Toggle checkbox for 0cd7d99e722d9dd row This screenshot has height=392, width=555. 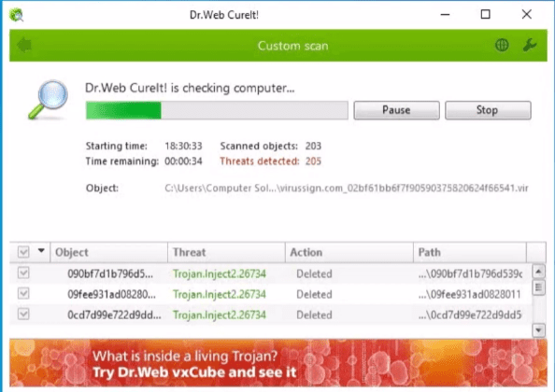click(23, 315)
